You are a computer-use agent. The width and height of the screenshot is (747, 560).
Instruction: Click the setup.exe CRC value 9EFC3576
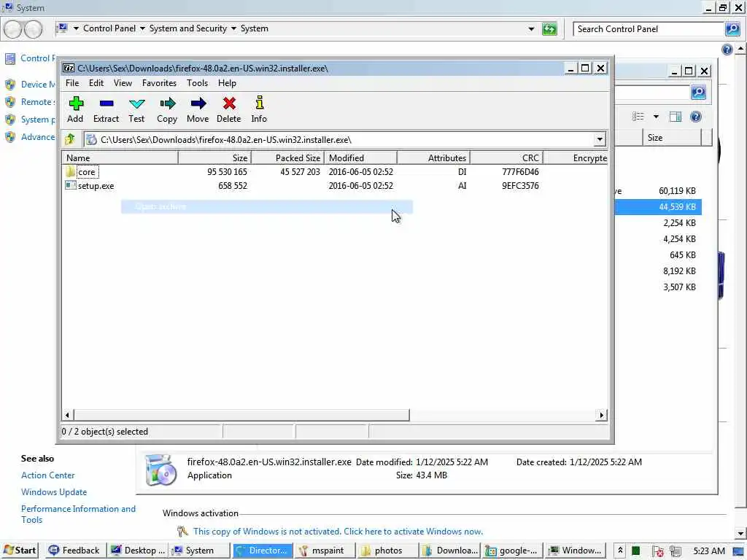click(520, 186)
